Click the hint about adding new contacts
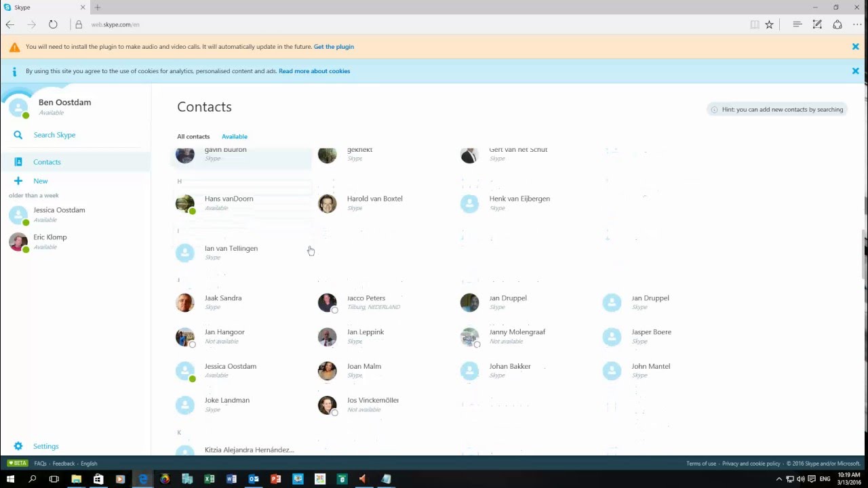The width and height of the screenshot is (868, 488). click(776, 109)
